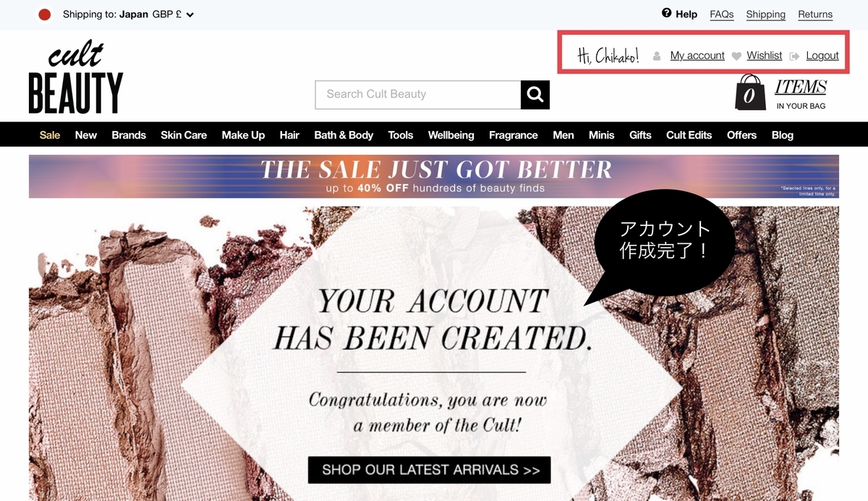Open the Returns link
The image size is (868, 501).
[815, 14]
